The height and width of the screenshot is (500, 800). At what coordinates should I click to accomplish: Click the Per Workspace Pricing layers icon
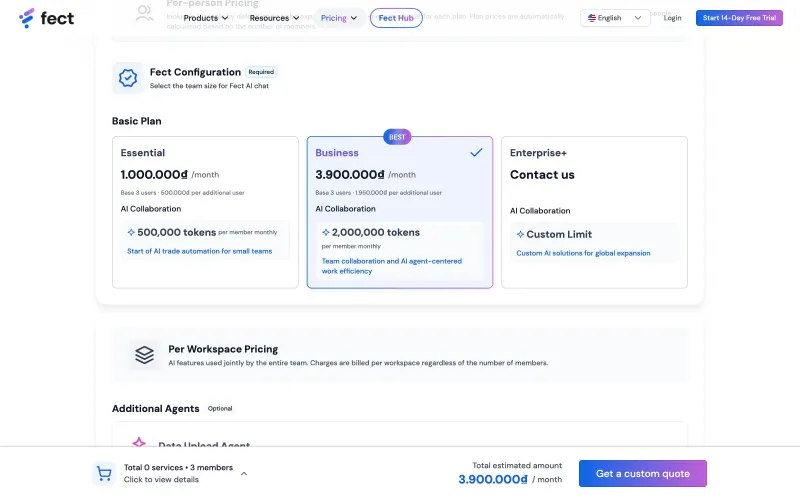pos(144,355)
